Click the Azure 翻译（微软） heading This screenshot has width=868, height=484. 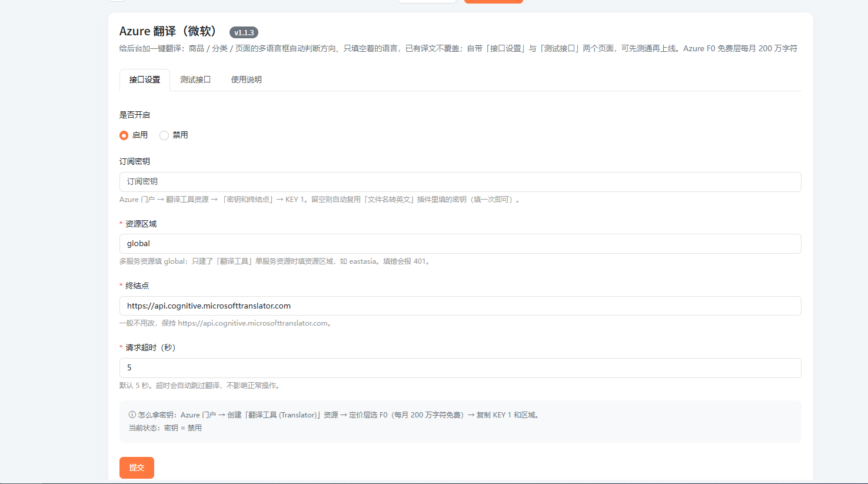tap(168, 32)
